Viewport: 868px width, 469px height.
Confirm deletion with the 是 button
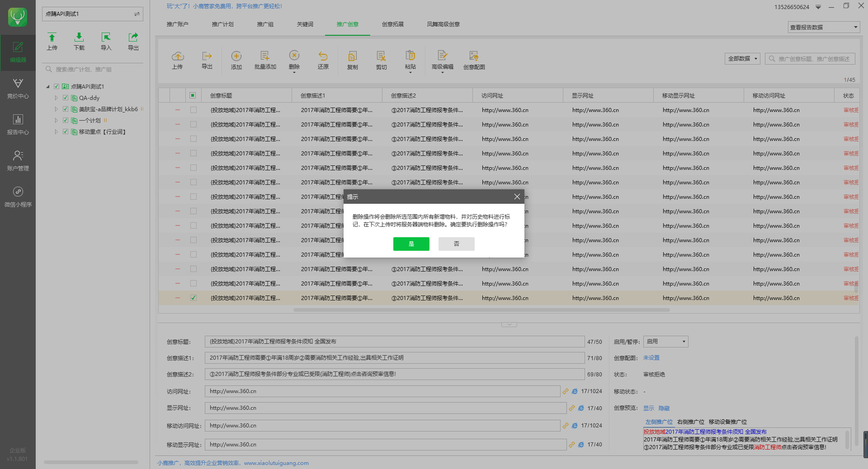(411, 244)
